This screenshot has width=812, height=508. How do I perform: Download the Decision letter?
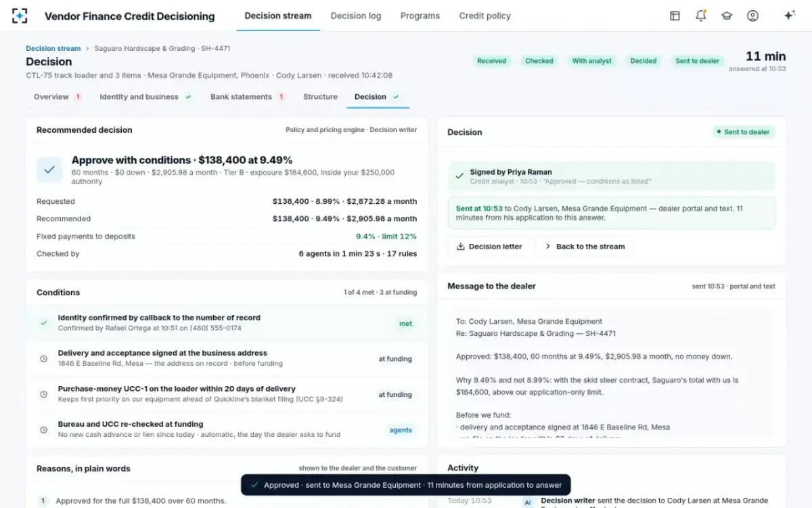click(x=489, y=247)
